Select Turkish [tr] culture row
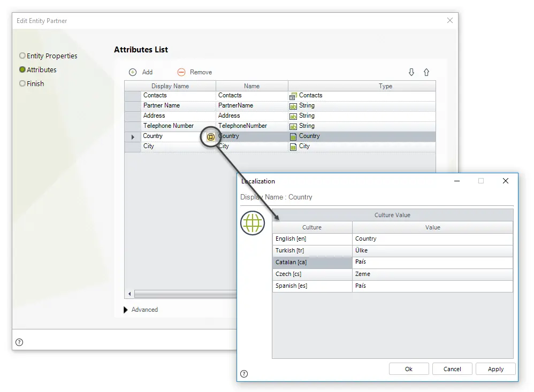534x392 pixels. pos(312,251)
